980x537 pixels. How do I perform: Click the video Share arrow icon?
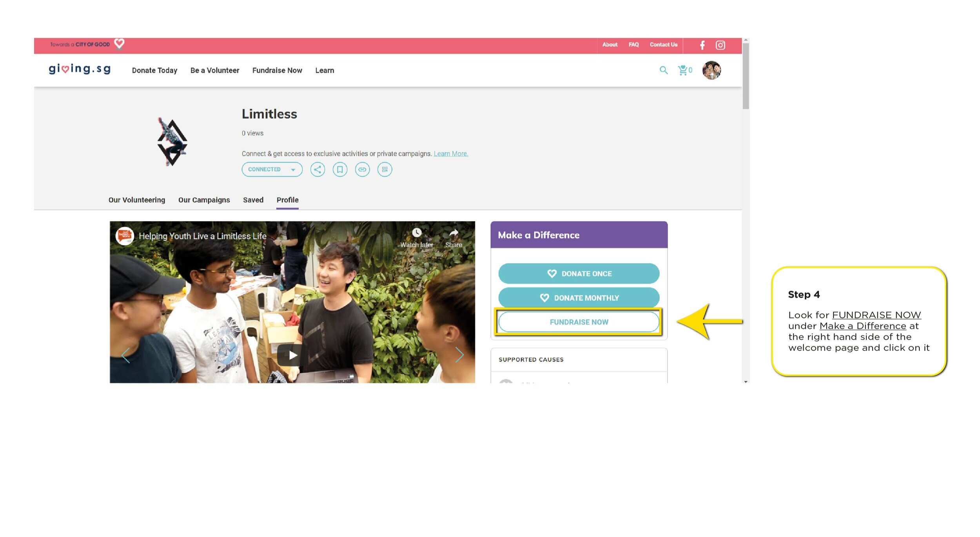[x=454, y=233]
